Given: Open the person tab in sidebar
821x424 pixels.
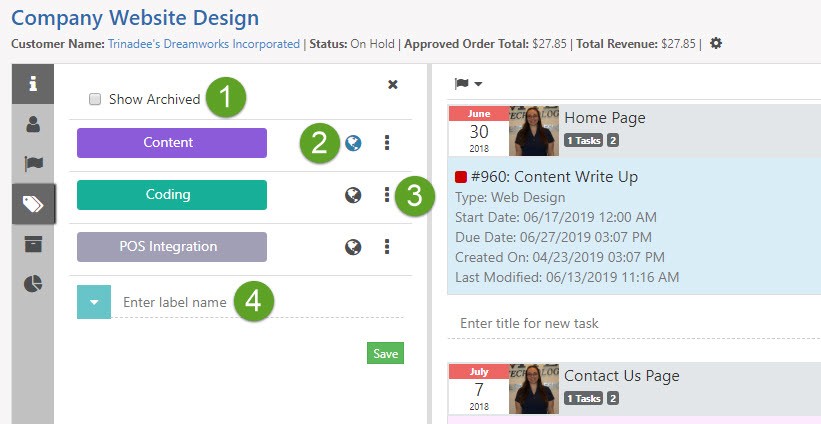Looking at the screenshot, I should [x=33, y=124].
